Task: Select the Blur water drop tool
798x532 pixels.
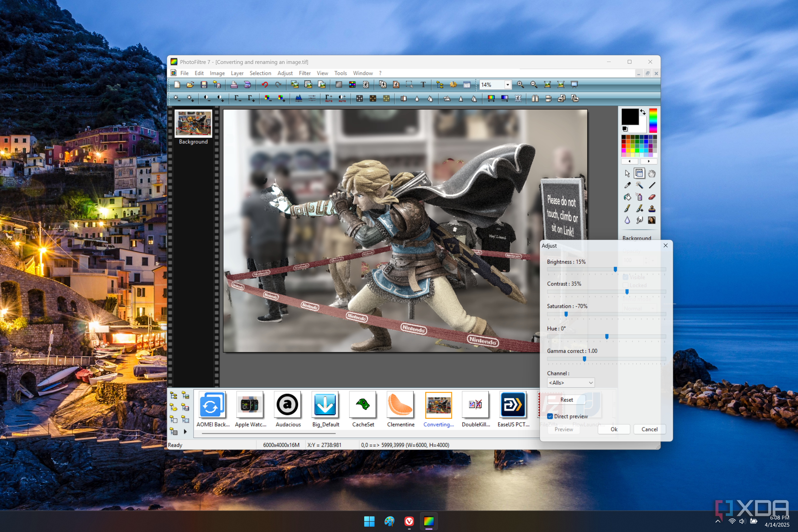Action: 627,220
